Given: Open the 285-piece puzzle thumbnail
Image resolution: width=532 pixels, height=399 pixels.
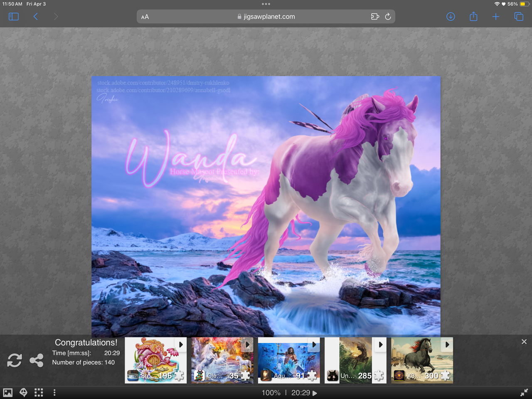Looking at the screenshot, I should tap(355, 360).
